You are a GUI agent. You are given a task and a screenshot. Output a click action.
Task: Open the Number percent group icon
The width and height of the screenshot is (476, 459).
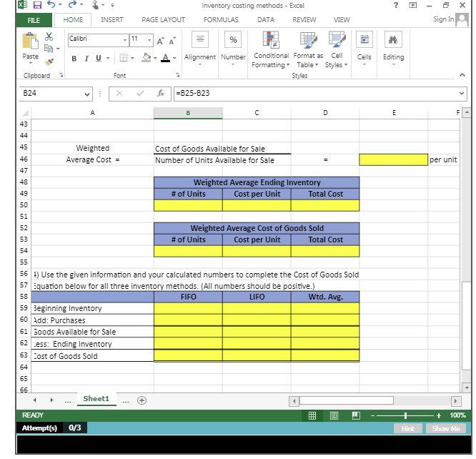click(233, 39)
